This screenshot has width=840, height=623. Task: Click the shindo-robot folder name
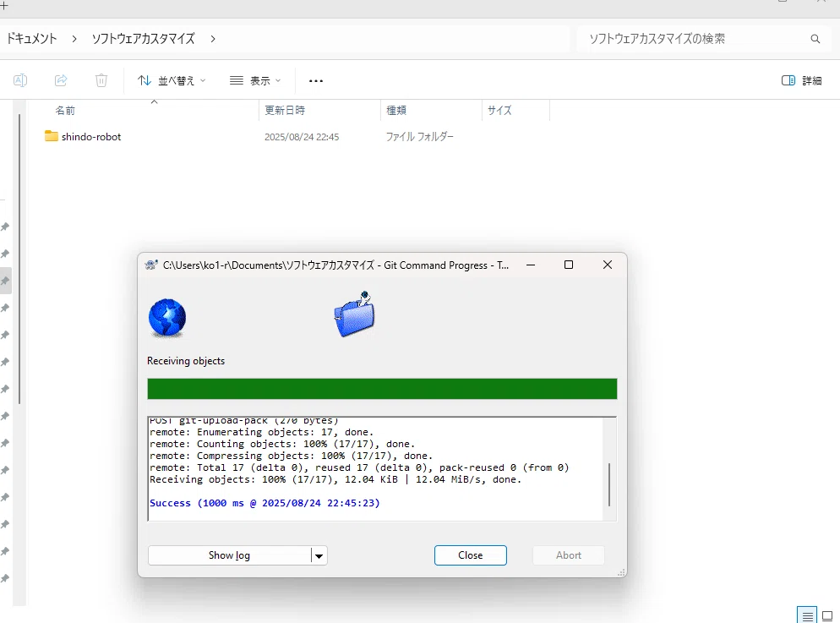tap(91, 137)
